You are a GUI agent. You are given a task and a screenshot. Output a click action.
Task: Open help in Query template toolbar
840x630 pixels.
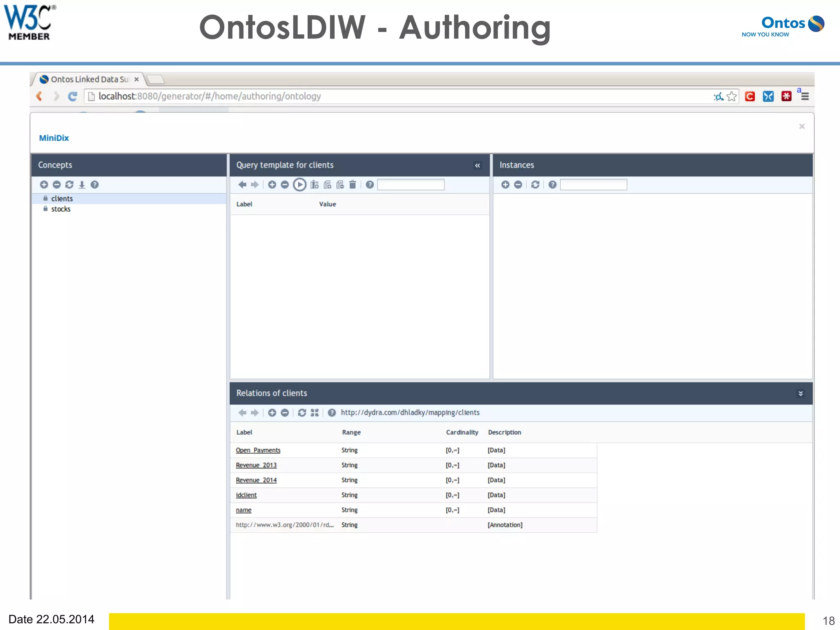click(x=370, y=185)
